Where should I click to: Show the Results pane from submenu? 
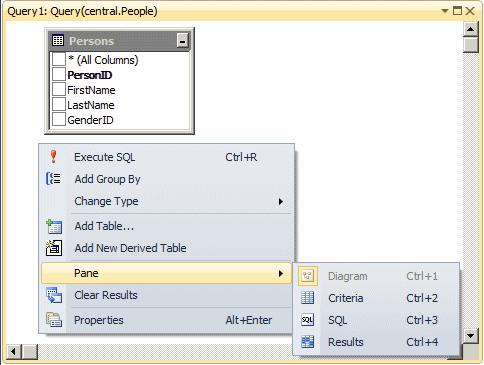click(376, 342)
